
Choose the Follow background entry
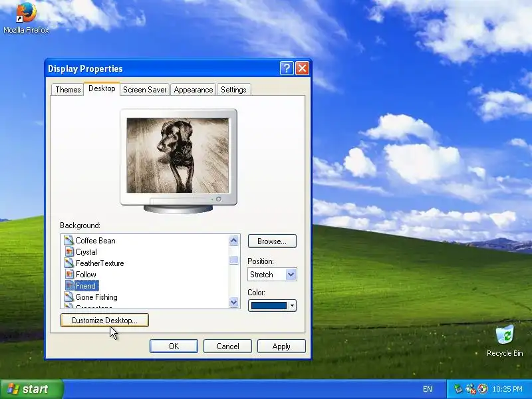click(x=86, y=274)
